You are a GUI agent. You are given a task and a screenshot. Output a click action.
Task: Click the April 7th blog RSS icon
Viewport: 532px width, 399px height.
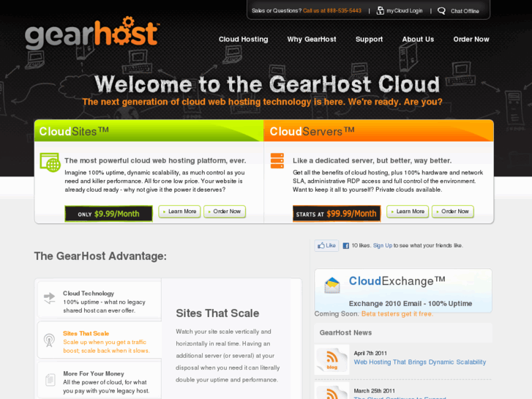331,360
